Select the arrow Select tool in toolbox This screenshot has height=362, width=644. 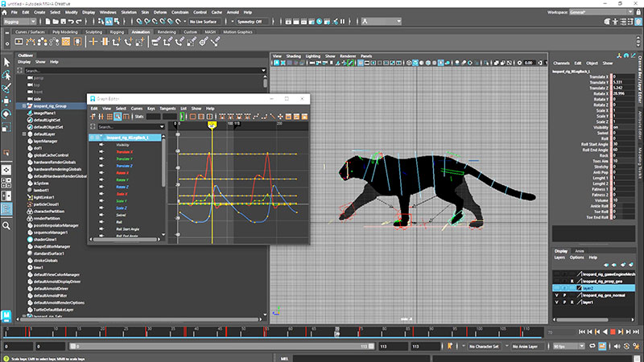click(6, 63)
